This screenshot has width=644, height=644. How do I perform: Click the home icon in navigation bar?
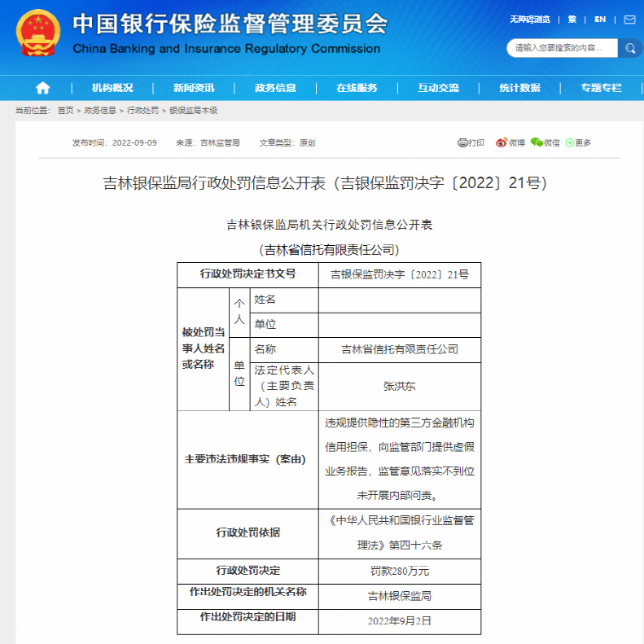coord(42,88)
